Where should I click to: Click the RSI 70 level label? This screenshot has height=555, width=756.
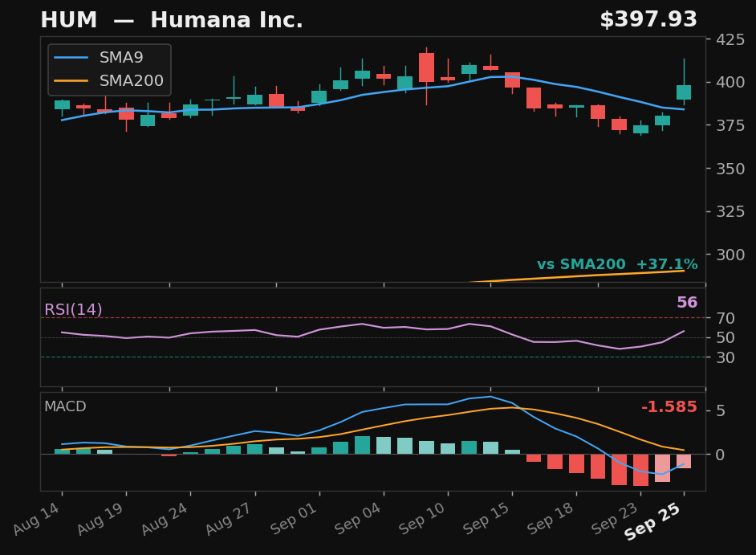click(726, 318)
